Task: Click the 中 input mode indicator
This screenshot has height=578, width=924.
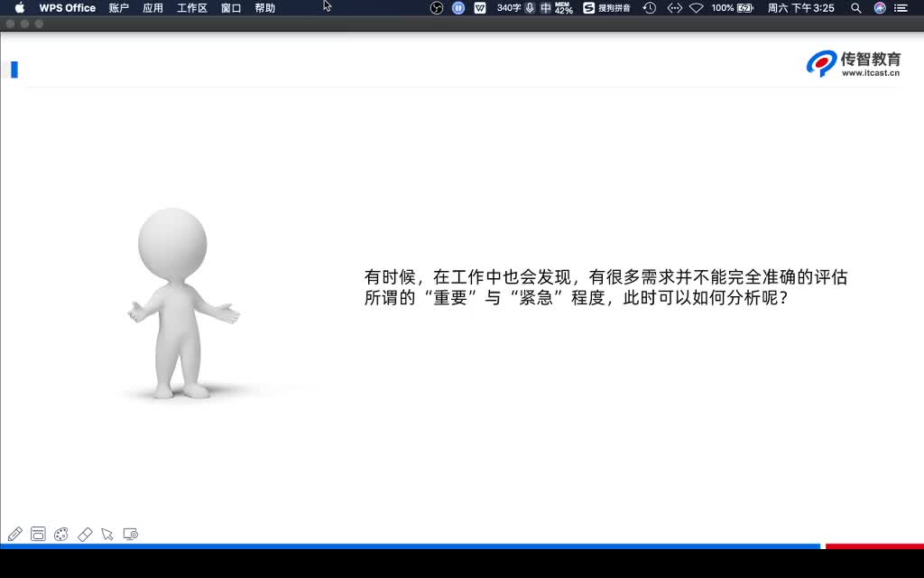Action: [546, 7]
